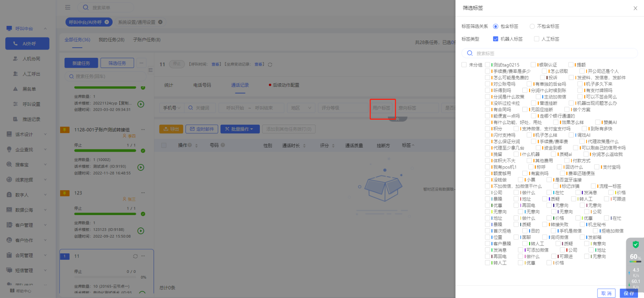Click start icon on task 123 card
Screen dimensions: 644x298
point(141,231)
